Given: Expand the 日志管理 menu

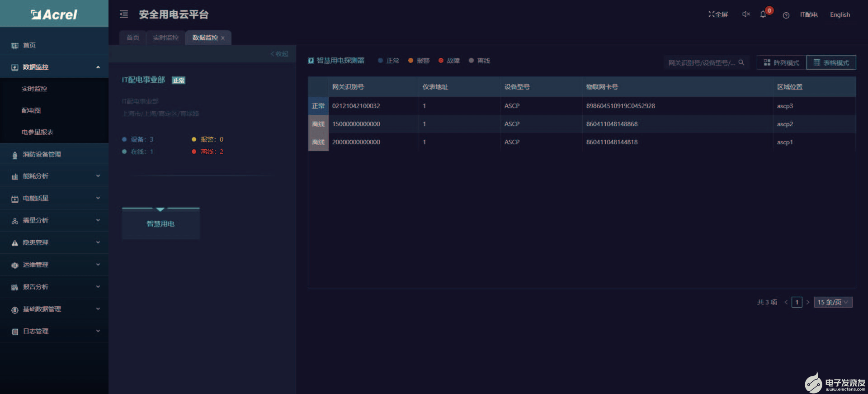Looking at the screenshot, I should (x=98, y=331).
